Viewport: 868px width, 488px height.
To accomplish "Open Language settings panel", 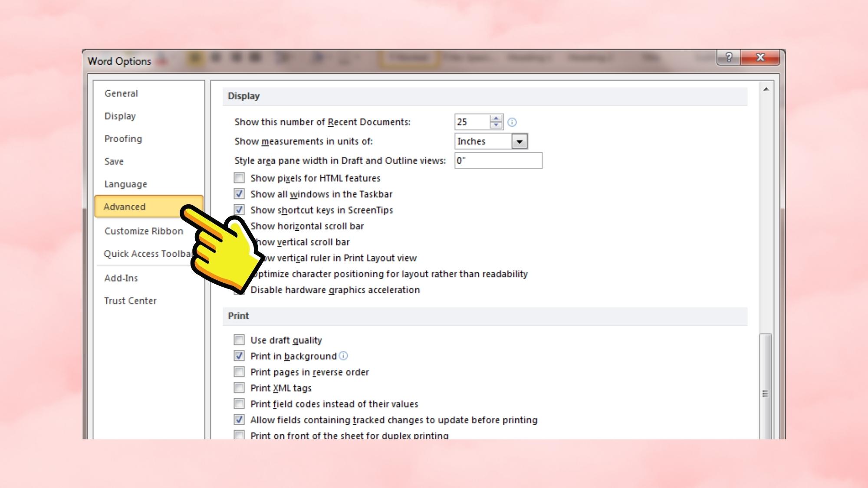I will click(x=126, y=183).
